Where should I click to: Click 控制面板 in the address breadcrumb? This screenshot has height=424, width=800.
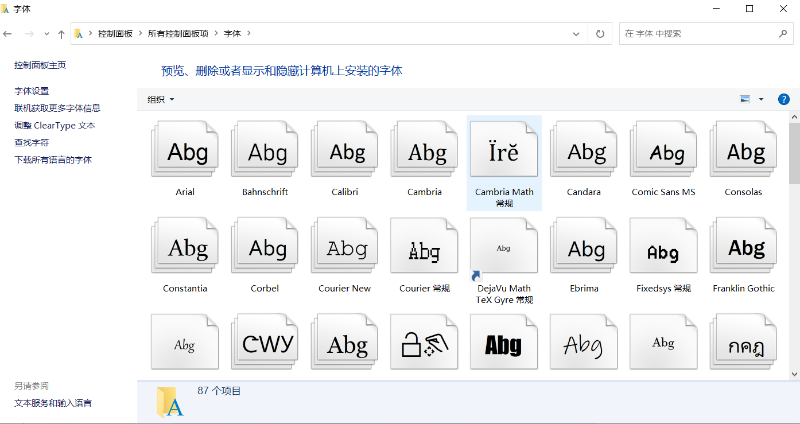[116, 33]
